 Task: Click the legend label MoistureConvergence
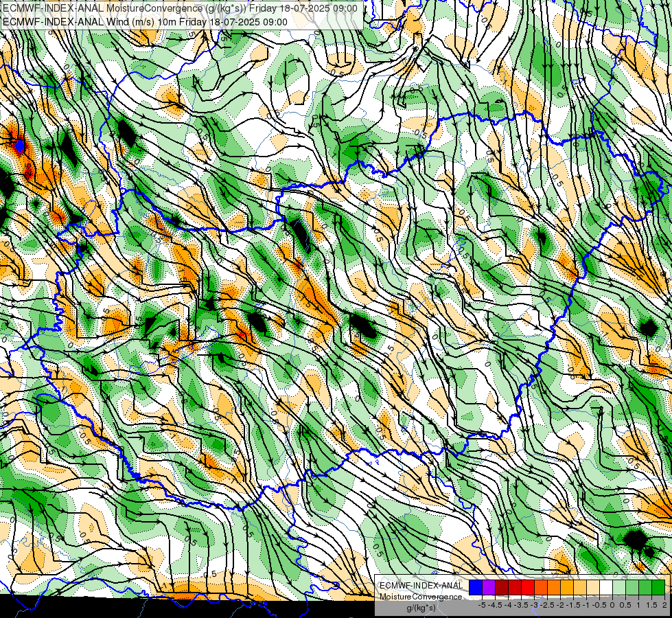click(x=421, y=597)
